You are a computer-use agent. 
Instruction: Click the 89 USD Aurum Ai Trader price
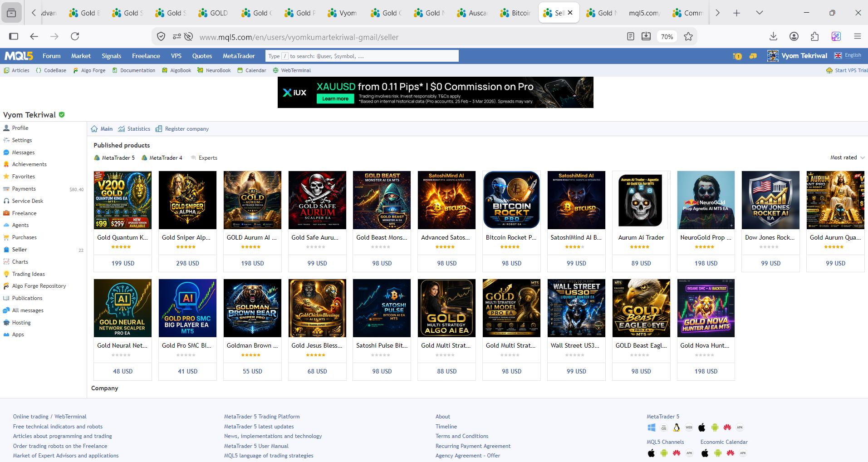[641, 263]
